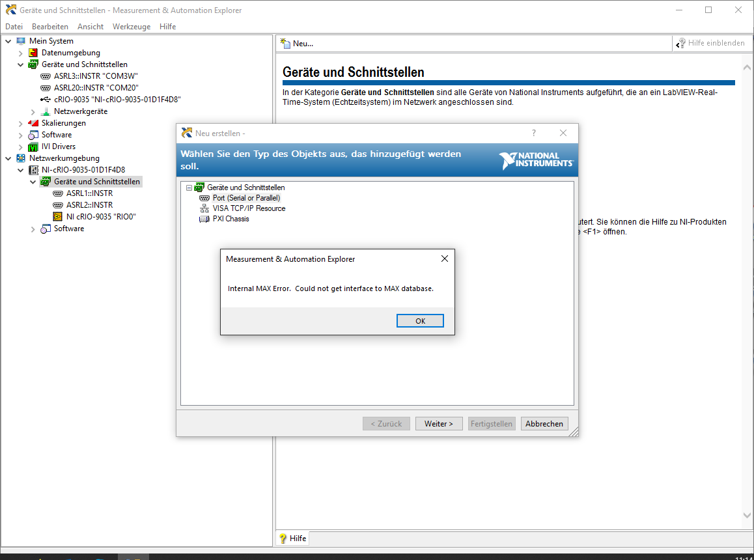This screenshot has height=560, width=754.
Task: Click the NI-cRIO-9035-01D1F4D8 controller icon
Action: [34, 170]
